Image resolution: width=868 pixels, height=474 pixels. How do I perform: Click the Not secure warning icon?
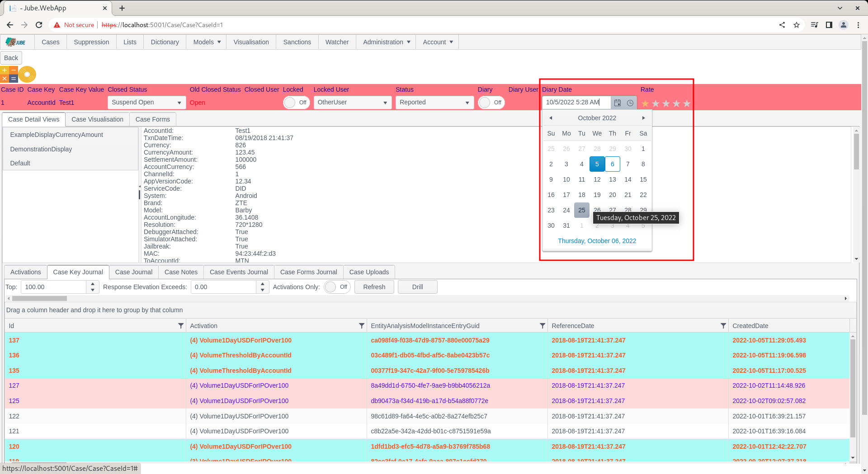(x=57, y=25)
